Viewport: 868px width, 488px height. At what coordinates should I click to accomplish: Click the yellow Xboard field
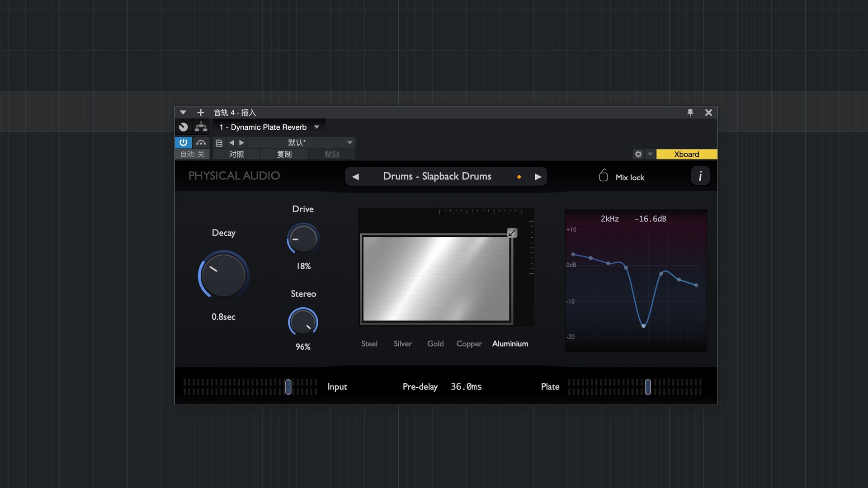click(687, 154)
